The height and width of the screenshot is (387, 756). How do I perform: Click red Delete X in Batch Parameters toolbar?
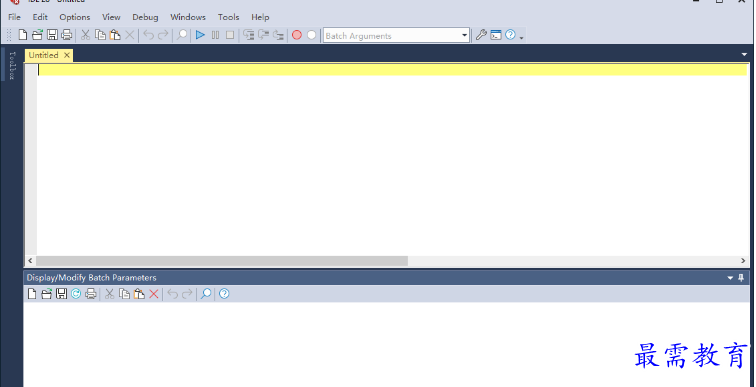coord(154,294)
